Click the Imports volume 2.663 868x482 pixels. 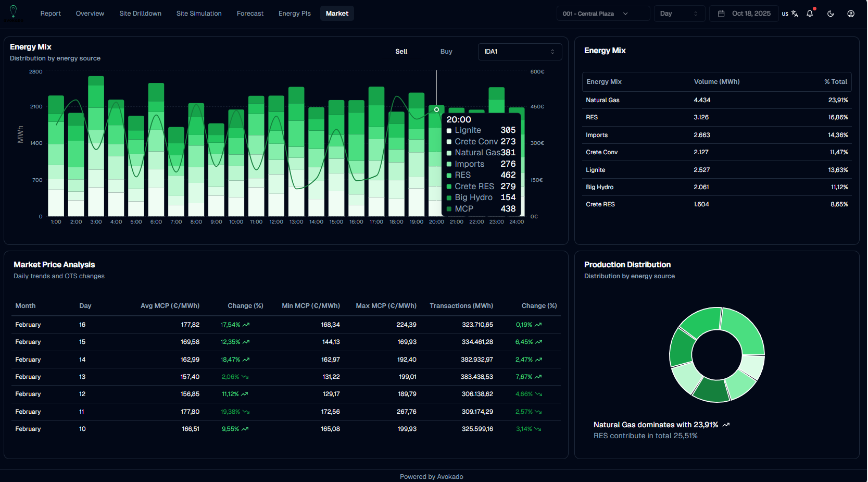pos(702,135)
